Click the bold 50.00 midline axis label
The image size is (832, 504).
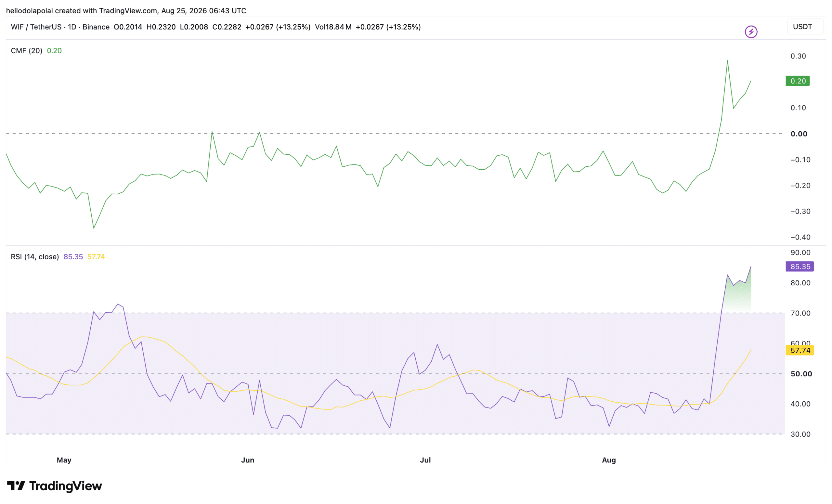tap(801, 374)
